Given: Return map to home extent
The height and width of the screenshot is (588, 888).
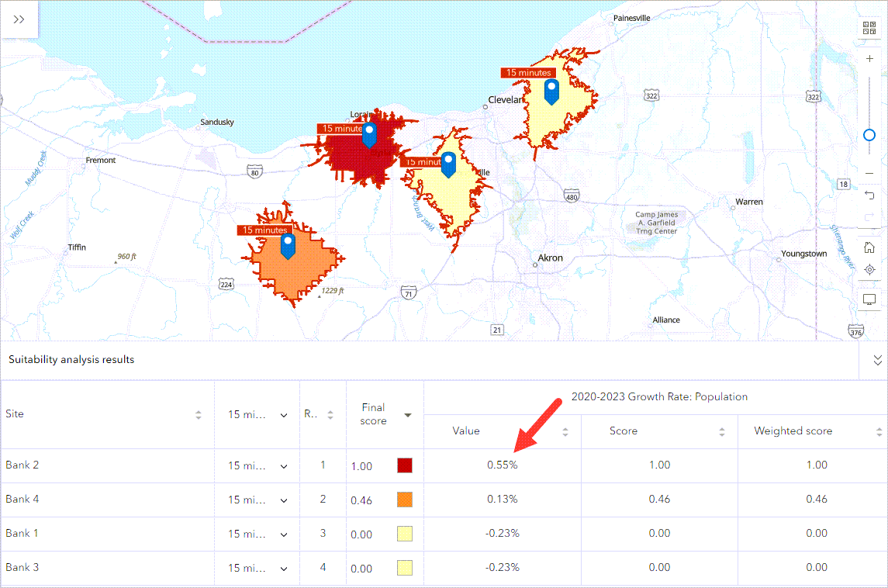Looking at the screenshot, I should [x=869, y=247].
